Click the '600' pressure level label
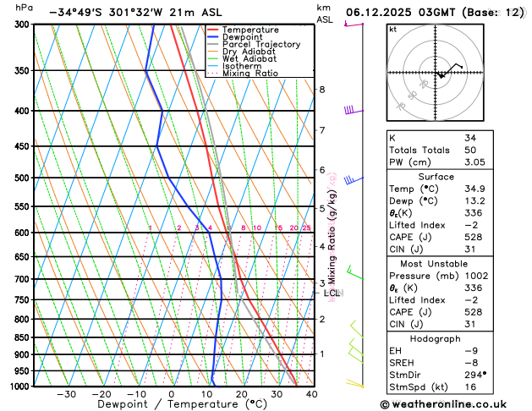 click(x=24, y=233)
